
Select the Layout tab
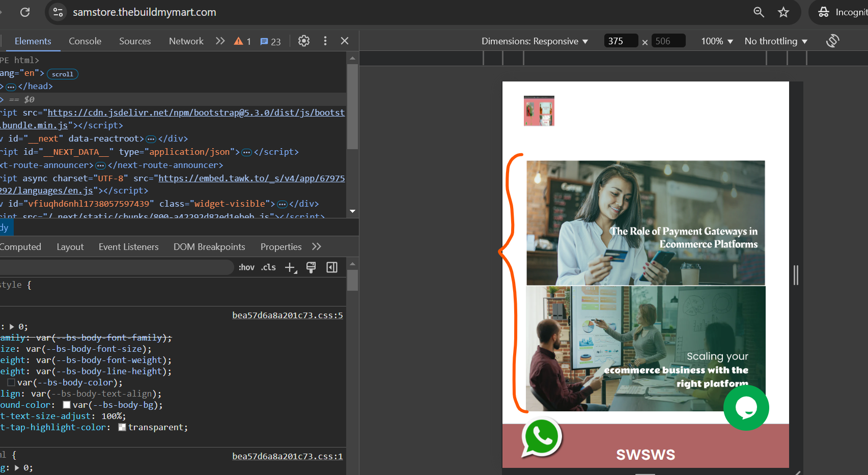pyautogui.click(x=70, y=247)
